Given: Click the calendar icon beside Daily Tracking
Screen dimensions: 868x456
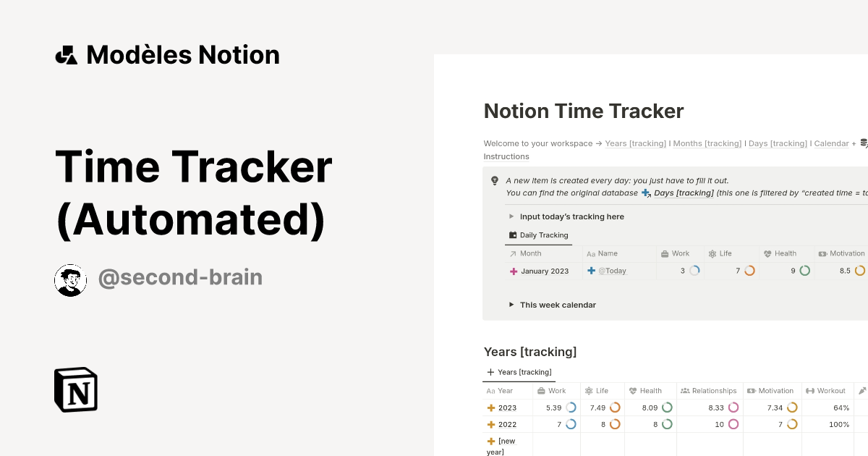Looking at the screenshot, I should pyautogui.click(x=514, y=235).
